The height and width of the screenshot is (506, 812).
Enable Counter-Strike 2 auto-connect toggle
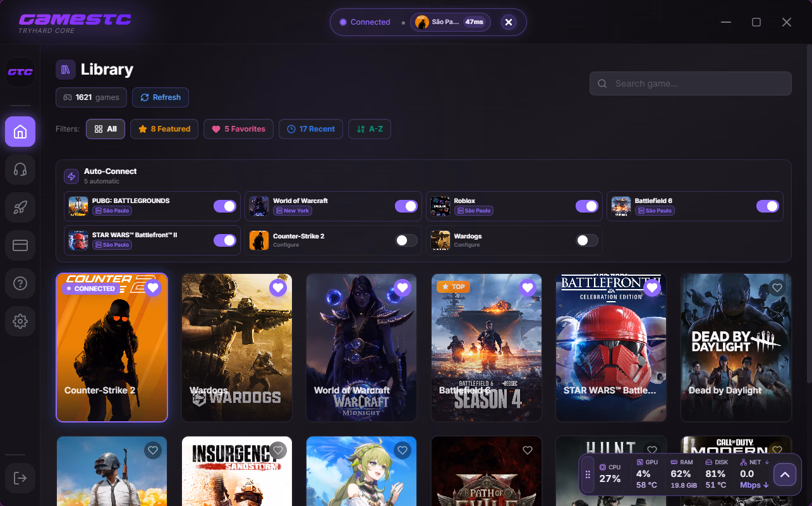[406, 240]
